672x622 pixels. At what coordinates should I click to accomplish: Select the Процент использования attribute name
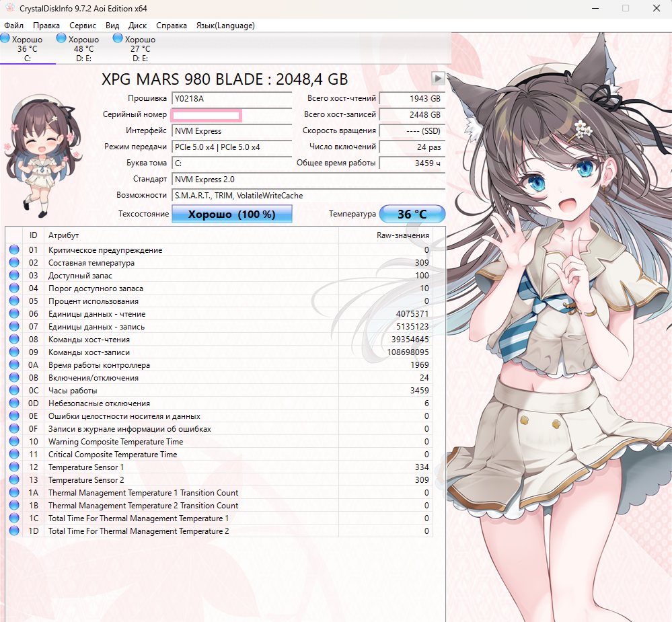coord(93,301)
